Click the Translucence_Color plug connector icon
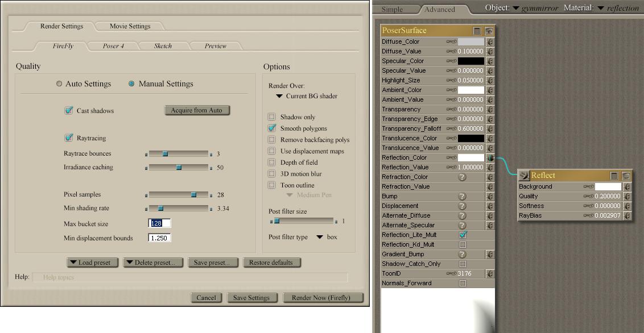The width and height of the screenshot is (644, 333). (490, 138)
